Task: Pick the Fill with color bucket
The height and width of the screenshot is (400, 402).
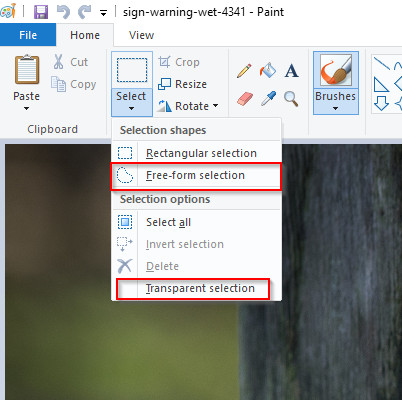Action: point(268,70)
